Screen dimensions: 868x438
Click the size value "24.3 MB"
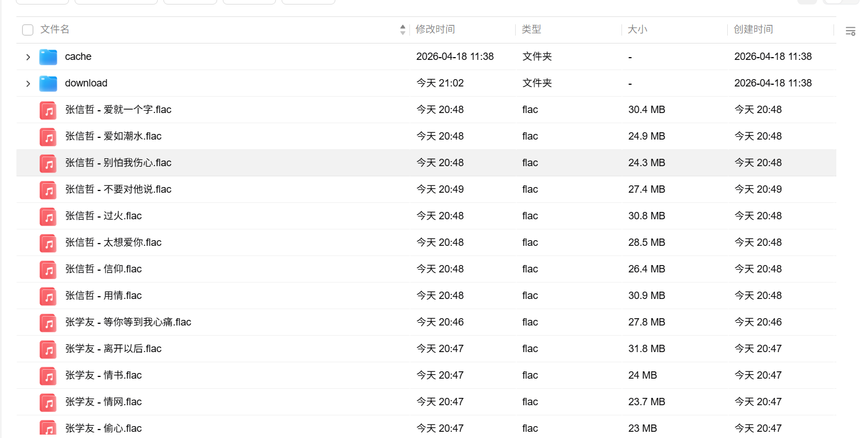(x=647, y=163)
